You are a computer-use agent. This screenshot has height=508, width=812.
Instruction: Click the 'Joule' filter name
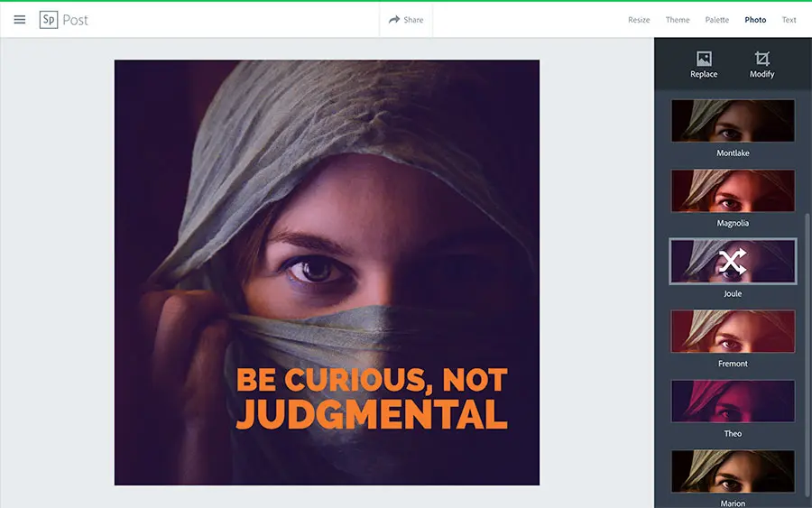tap(733, 293)
